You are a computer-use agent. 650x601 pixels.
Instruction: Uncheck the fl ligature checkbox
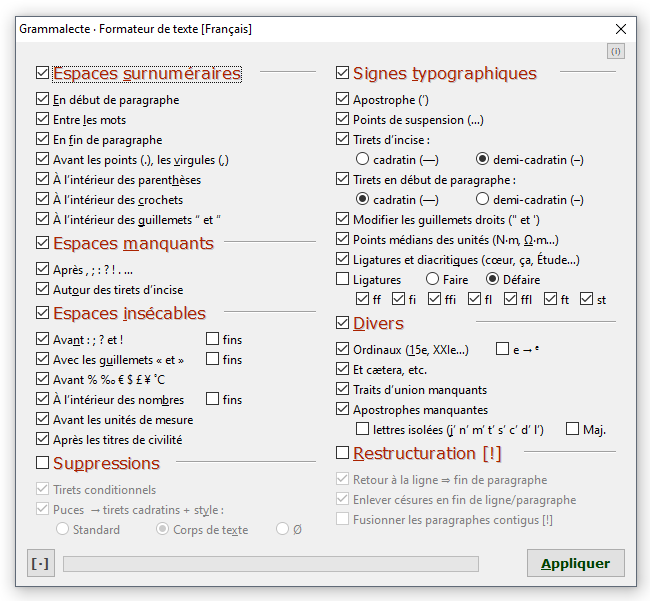[x=474, y=298]
